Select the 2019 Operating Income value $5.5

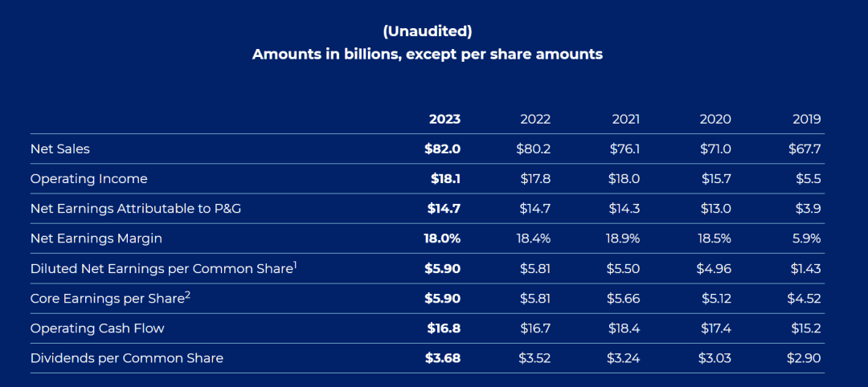[x=807, y=178]
